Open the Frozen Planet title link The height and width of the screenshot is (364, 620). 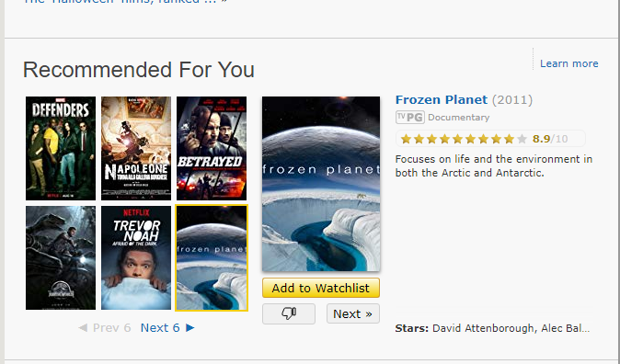click(442, 99)
